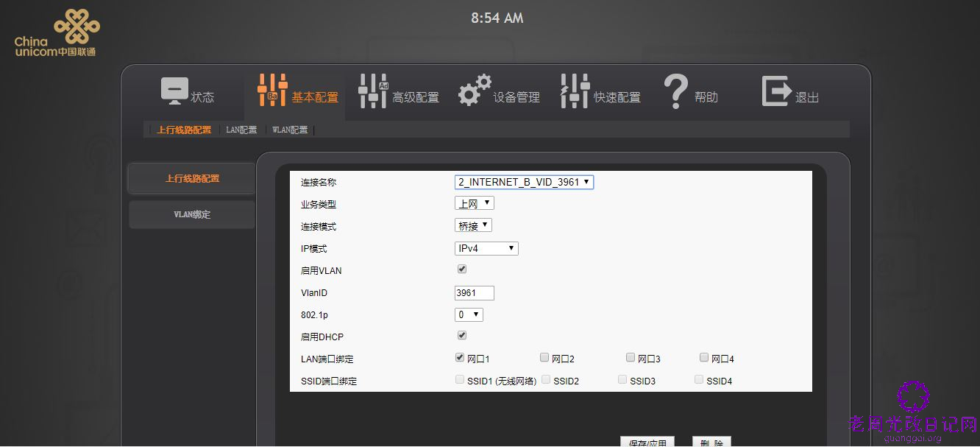
Task: Switch to the LAN配置 sub-tab
Action: [x=241, y=130]
